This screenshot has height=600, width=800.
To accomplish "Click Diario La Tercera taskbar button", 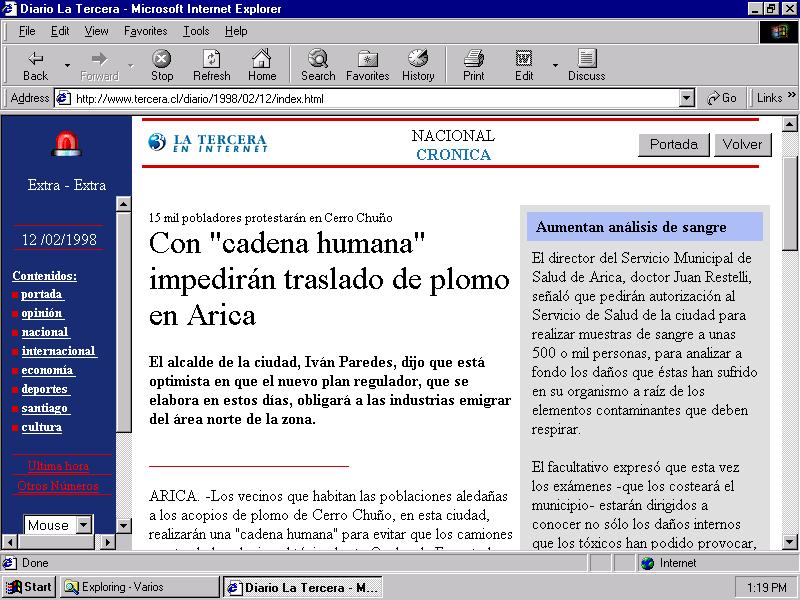I will tap(303, 587).
